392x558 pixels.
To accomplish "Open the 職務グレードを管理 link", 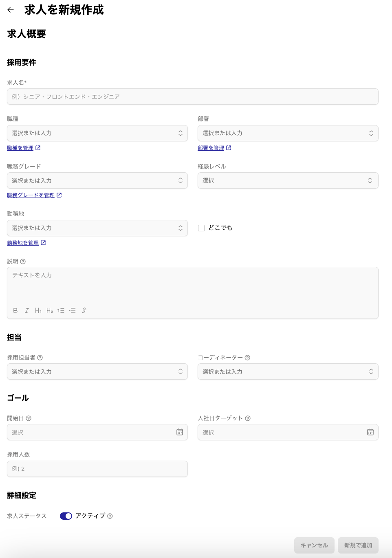I will click(31, 195).
